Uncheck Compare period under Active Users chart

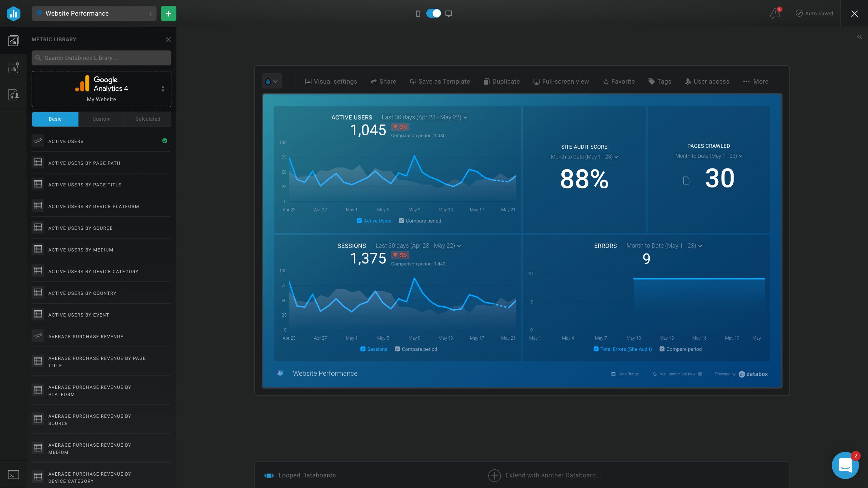pyautogui.click(x=401, y=221)
